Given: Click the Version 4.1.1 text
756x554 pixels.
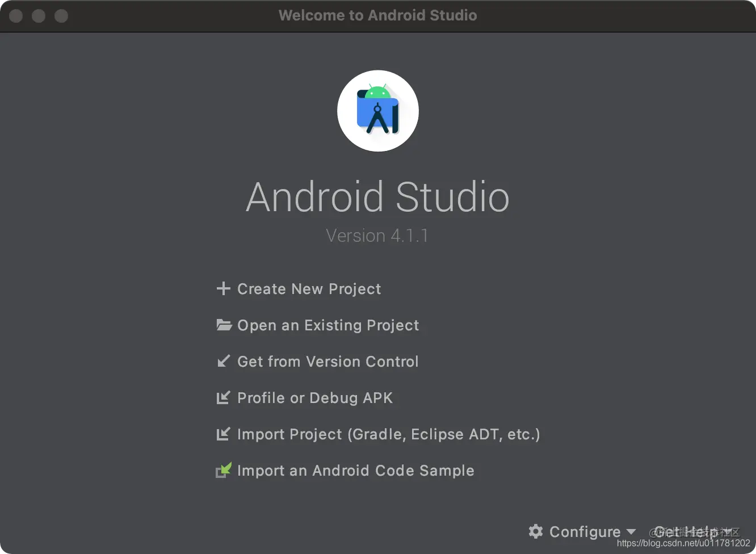Looking at the screenshot, I should click(x=377, y=236).
